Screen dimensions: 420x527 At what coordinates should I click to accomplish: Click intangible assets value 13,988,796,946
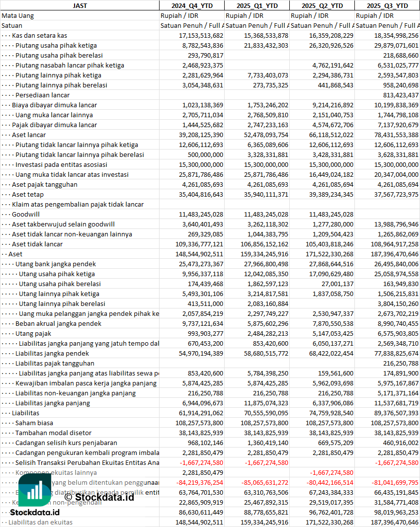coord(397,224)
